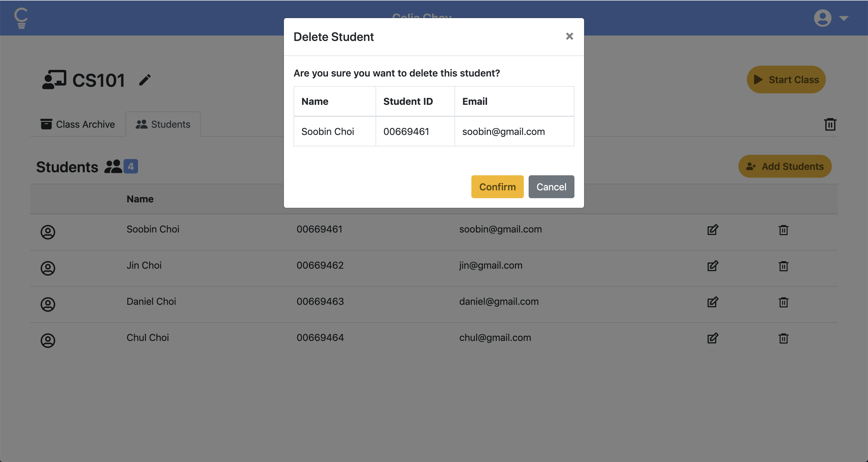Click edit icon for Chul Choi
The width and height of the screenshot is (868, 462).
713,338
